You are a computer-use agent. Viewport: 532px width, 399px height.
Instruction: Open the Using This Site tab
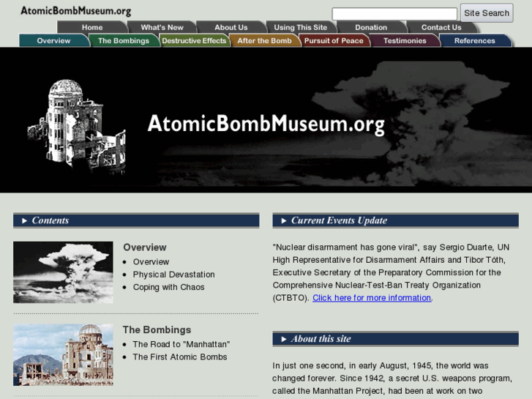coord(300,27)
